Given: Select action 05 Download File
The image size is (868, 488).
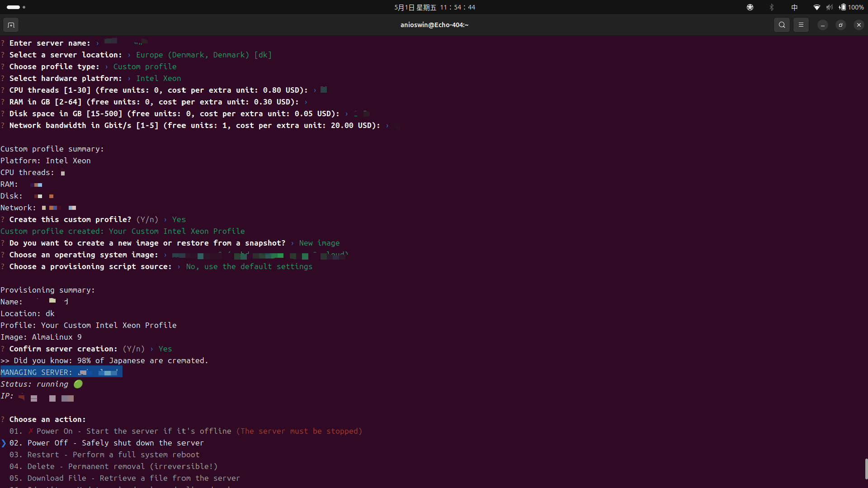Looking at the screenshot, I should pos(125,478).
